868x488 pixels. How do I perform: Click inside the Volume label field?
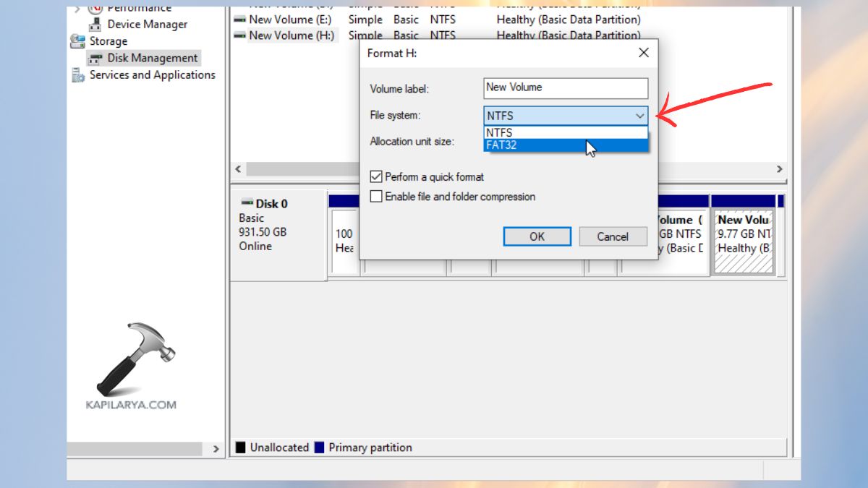coord(565,88)
